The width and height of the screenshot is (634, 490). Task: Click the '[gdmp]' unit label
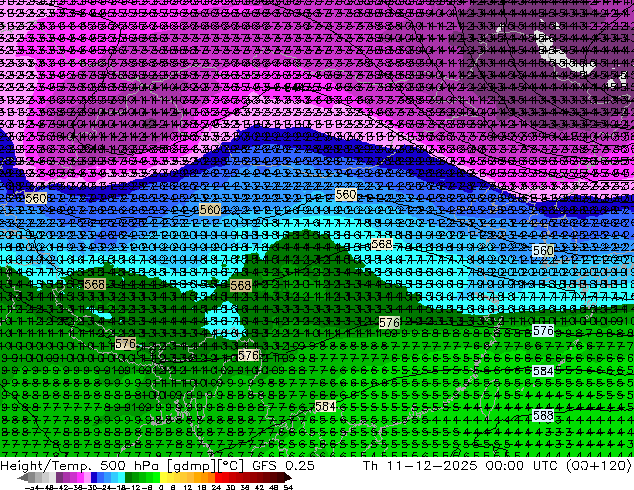(x=190, y=466)
